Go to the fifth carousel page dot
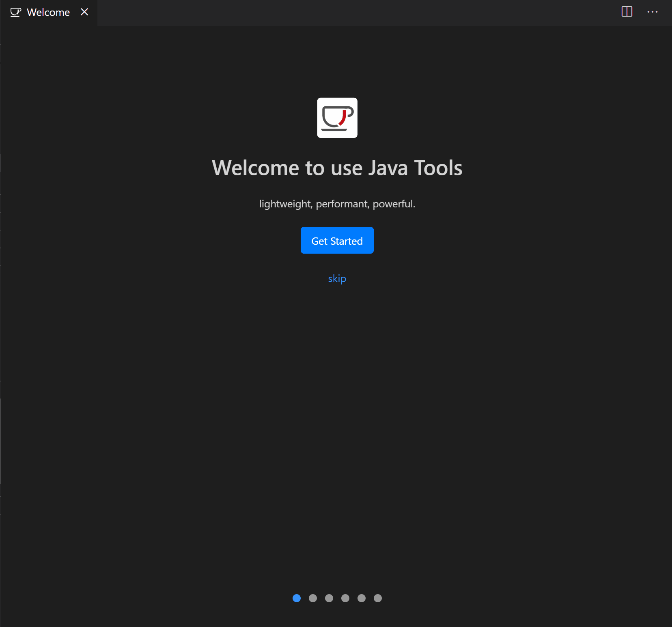 coord(362,598)
